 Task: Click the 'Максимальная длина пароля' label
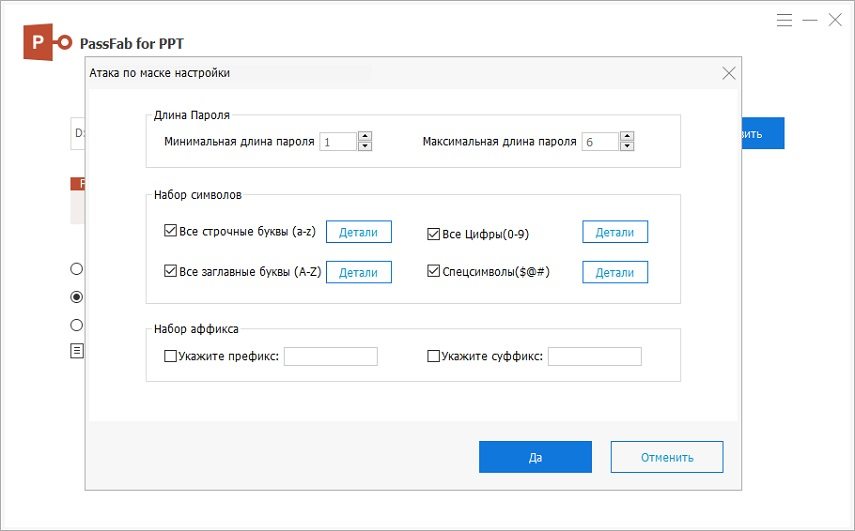click(499, 142)
